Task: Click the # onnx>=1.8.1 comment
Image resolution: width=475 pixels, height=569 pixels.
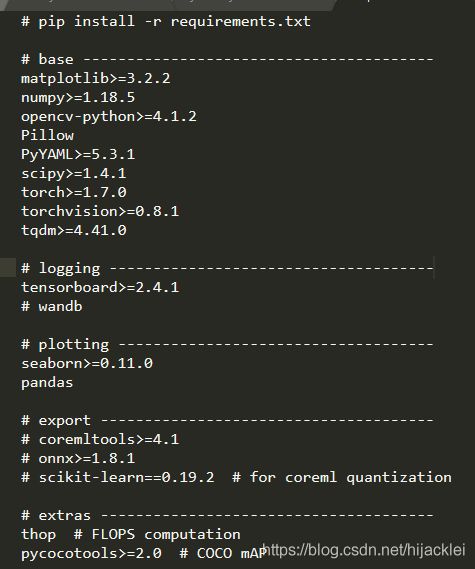Action: click(78, 458)
